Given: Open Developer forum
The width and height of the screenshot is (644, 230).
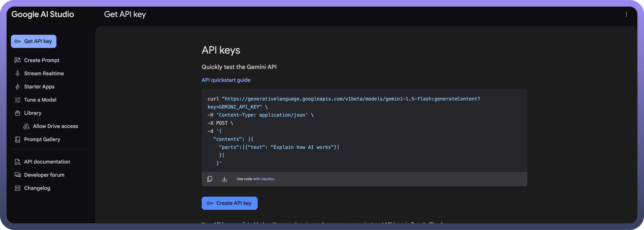Looking at the screenshot, I should (x=44, y=175).
